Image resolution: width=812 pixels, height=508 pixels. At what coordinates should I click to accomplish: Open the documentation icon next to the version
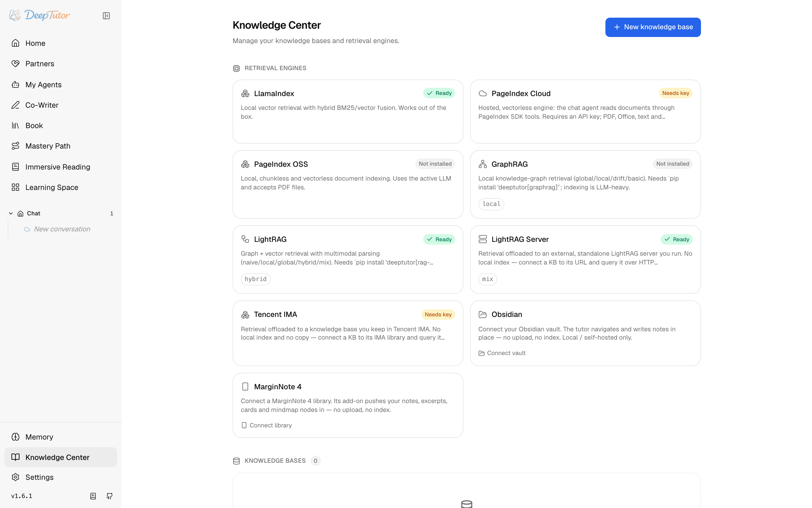[93, 496]
